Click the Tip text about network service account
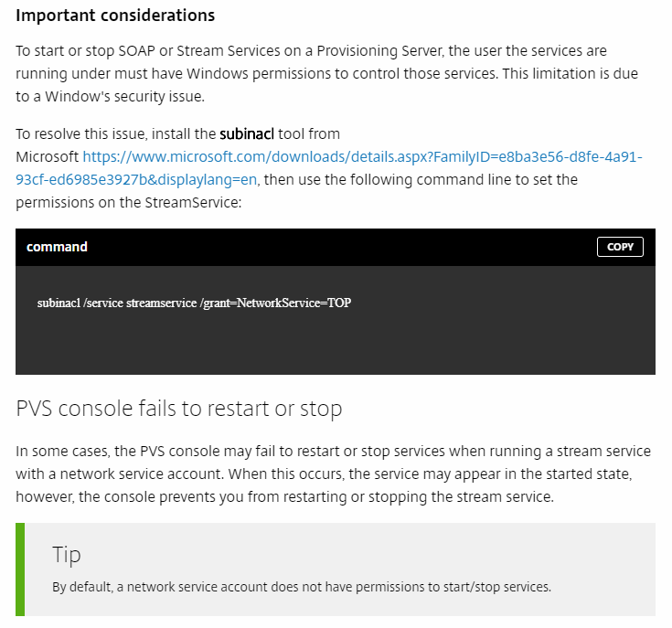The width and height of the screenshot is (672, 628). click(302, 587)
